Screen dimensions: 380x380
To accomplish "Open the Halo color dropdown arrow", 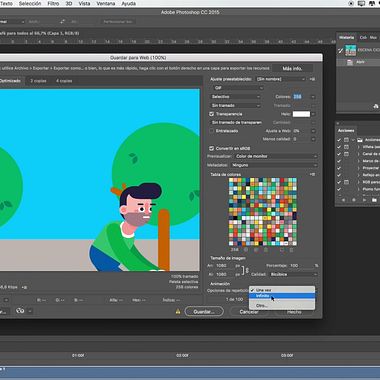I will coord(313,114).
